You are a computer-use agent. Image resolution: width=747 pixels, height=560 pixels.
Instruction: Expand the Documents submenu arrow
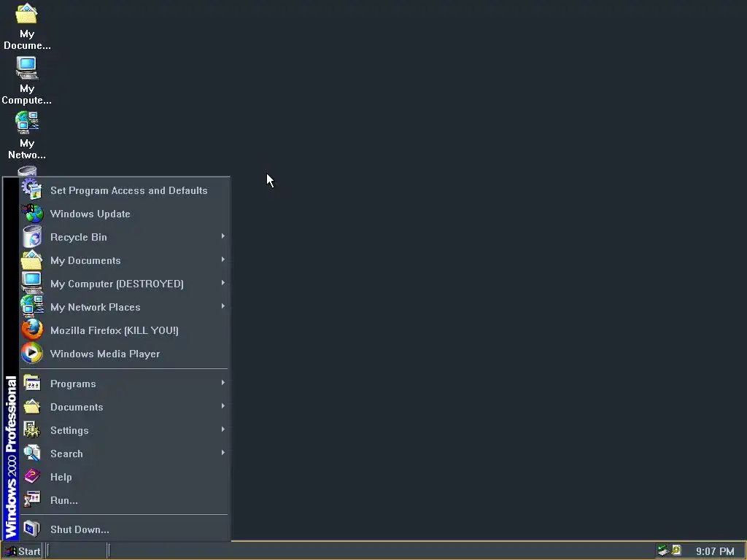tap(222, 406)
